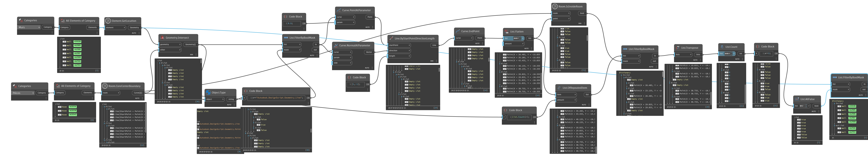Click the chevron on the startPoint input port
The width and height of the screenshot is (868, 156).
click(x=409, y=45)
